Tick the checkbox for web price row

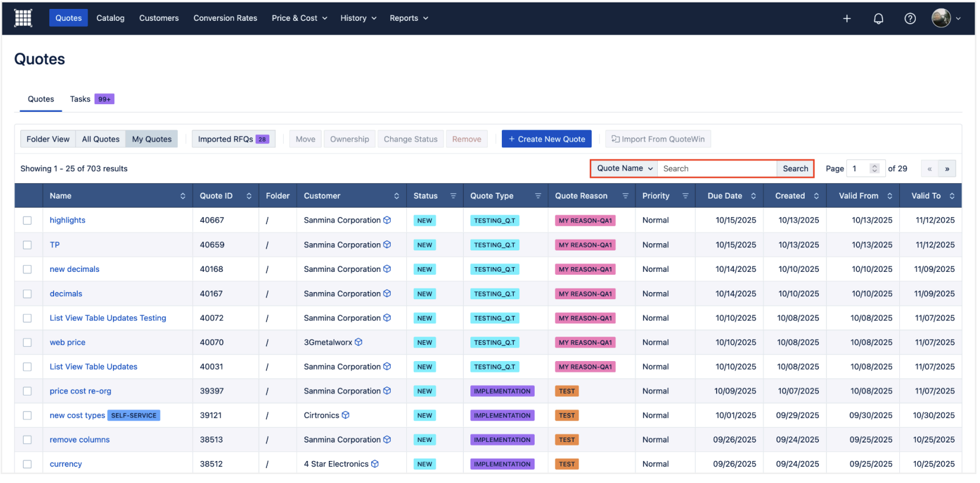[x=27, y=343]
